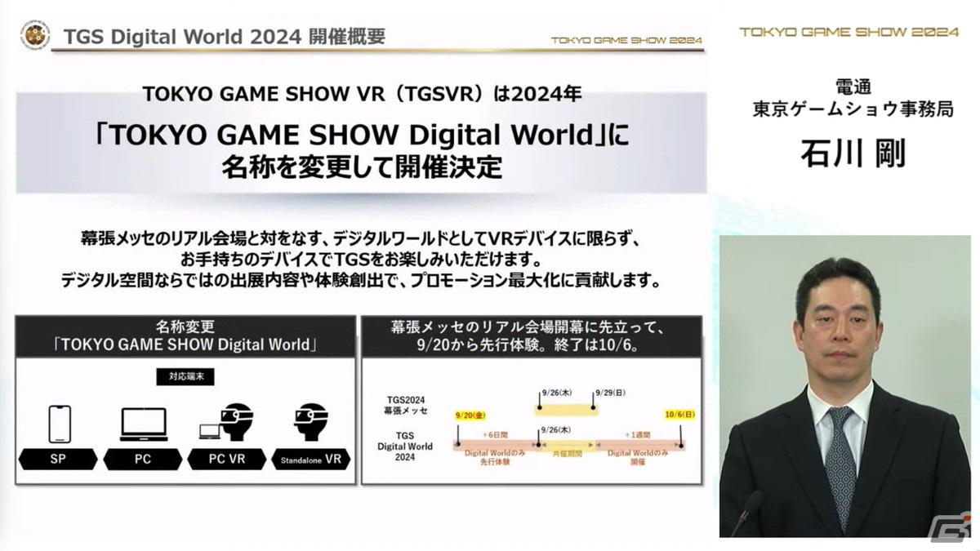Viewport: 980px width, 551px height.
Task: Click the SP label banner
Action: coord(57,460)
